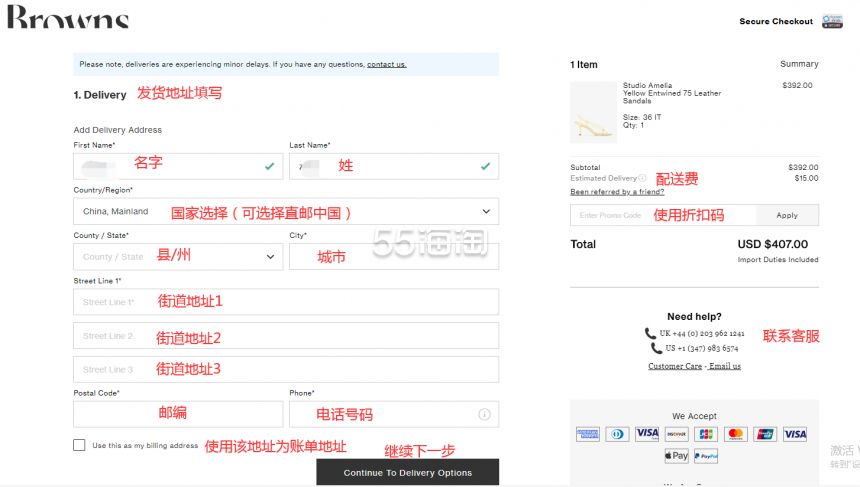This screenshot has height=487, width=860.
Task: Open the Country/Region dropdown
Action: (x=286, y=211)
